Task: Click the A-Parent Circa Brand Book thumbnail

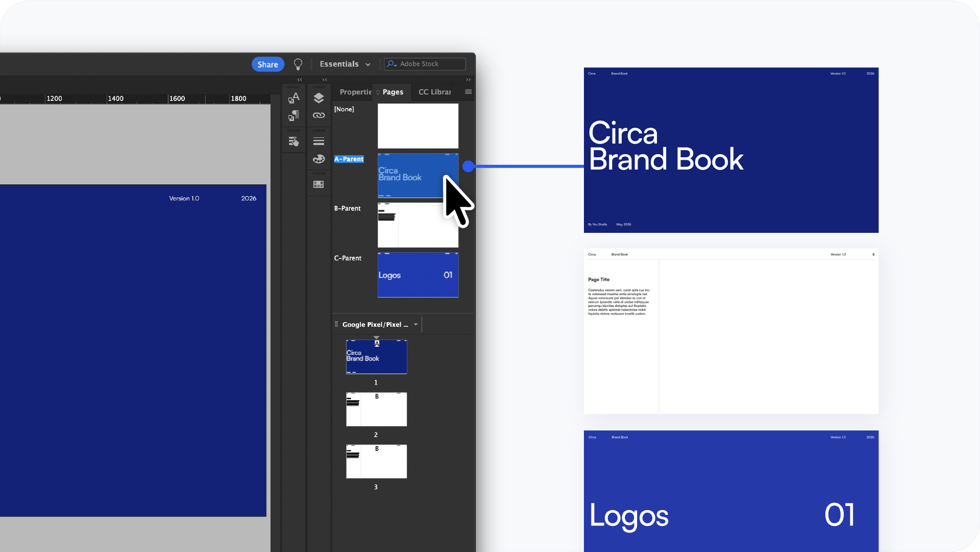Action: click(x=418, y=176)
